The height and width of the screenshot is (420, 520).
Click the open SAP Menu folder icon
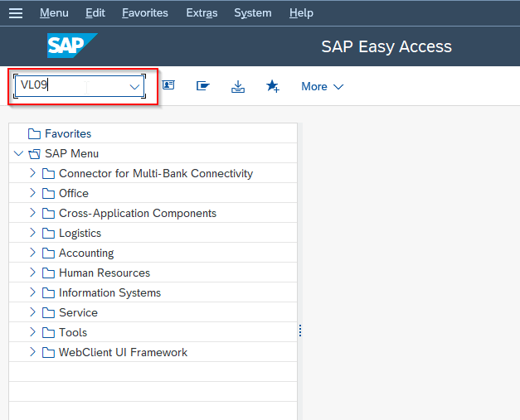[34, 154]
